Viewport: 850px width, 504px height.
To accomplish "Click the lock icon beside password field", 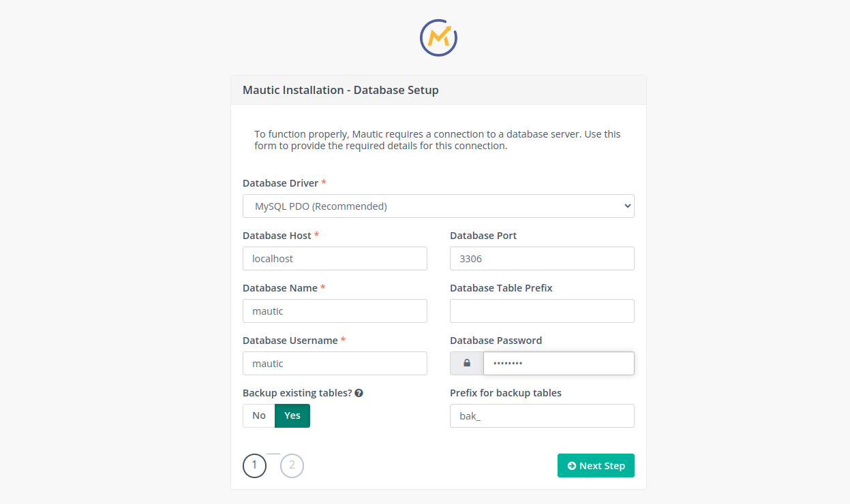I will pyautogui.click(x=467, y=364).
